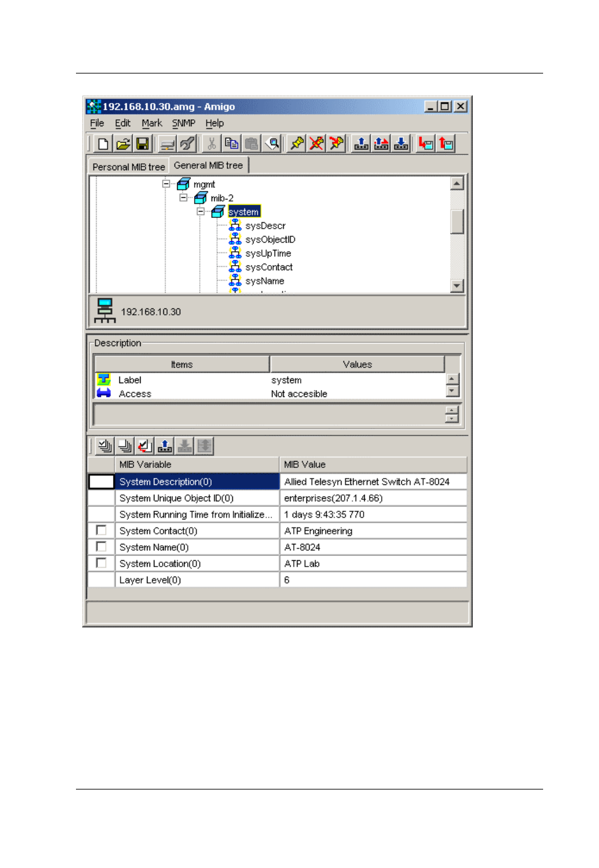Click the Find magnifier toolbar icon
599x868 pixels.
[272, 144]
